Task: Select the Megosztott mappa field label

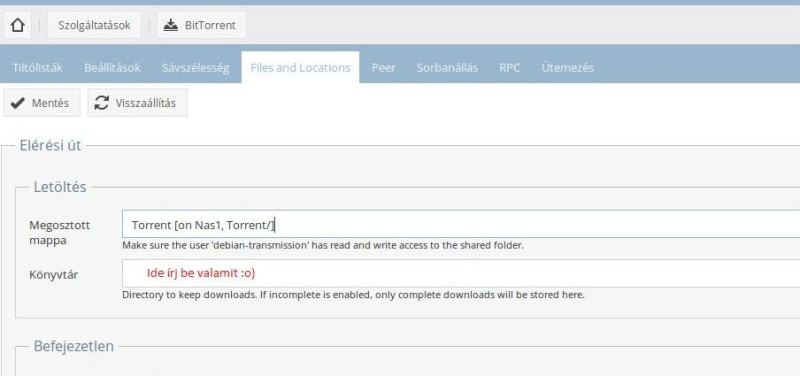Action: click(x=60, y=233)
